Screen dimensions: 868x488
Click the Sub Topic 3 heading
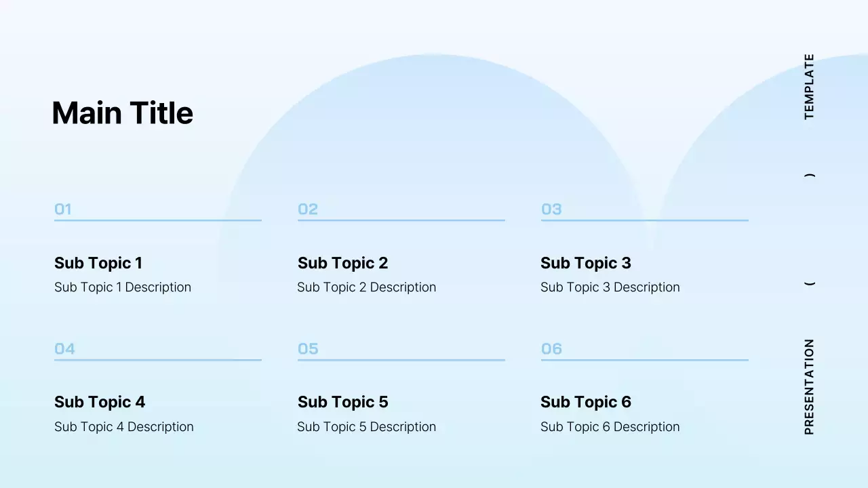coord(586,263)
